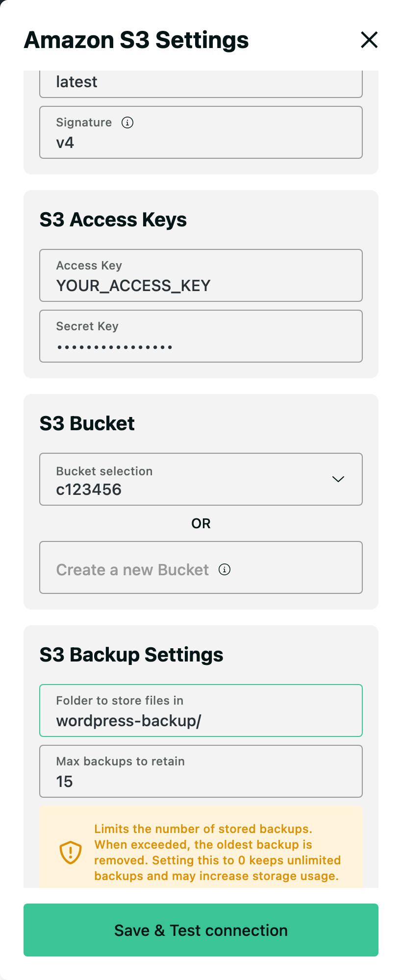Click the Amazon S3 Settings title
The image size is (402, 980).
pyautogui.click(x=136, y=40)
